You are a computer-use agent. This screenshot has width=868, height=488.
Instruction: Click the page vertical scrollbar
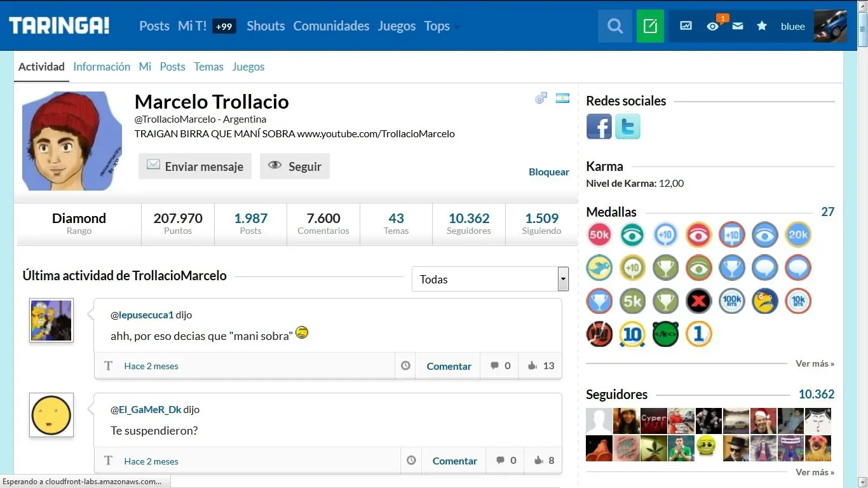click(x=862, y=244)
